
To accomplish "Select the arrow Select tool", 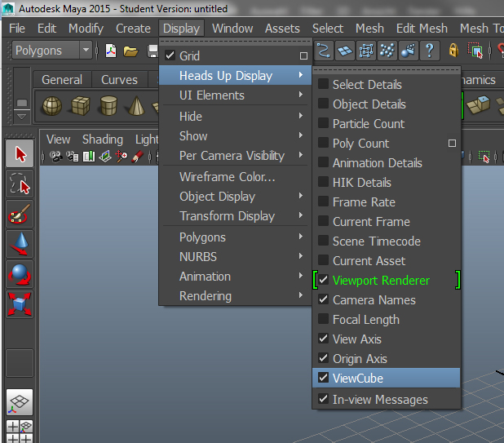I will click(x=20, y=153).
